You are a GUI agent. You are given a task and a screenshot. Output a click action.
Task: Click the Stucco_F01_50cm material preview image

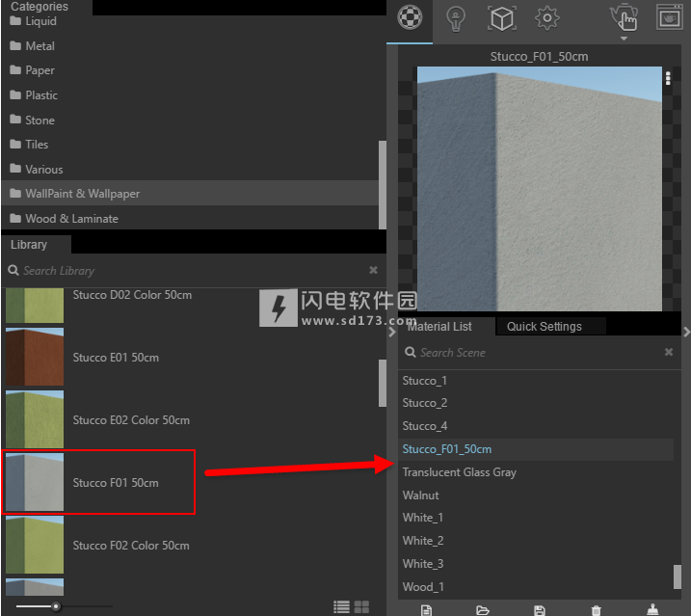point(540,189)
